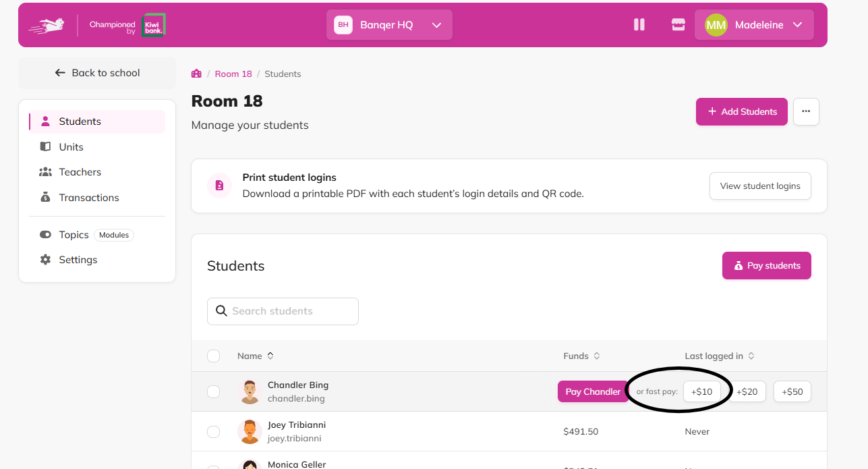Open the store icon in header

point(678,25)
